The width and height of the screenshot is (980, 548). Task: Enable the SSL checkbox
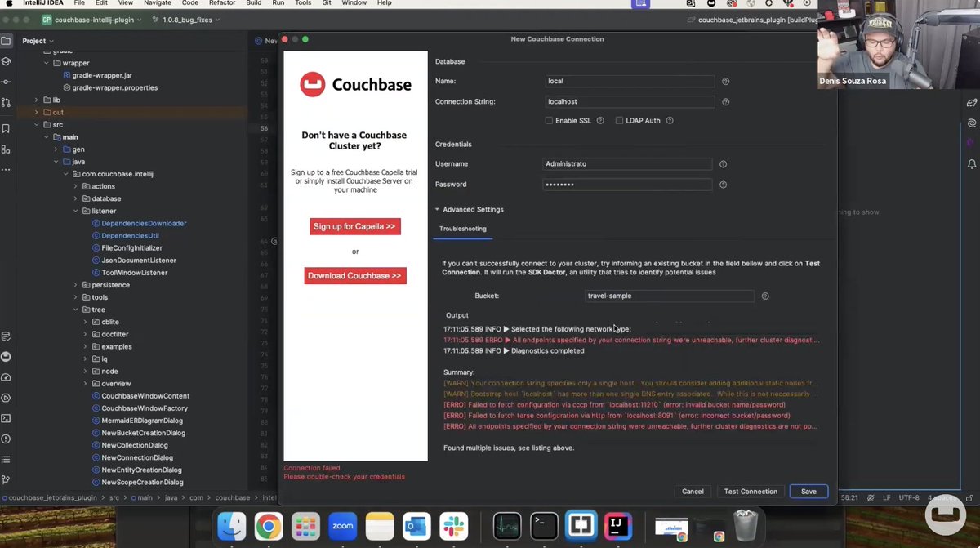click(549, 121)
